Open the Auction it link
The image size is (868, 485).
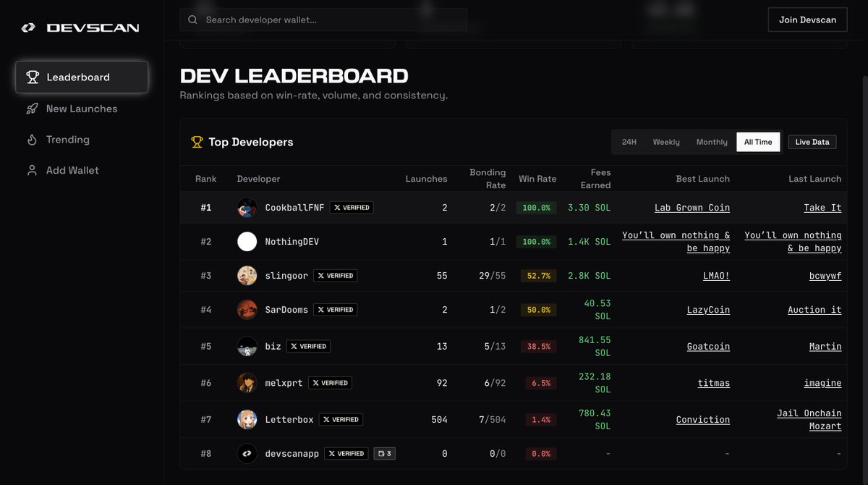(x=814, y=310)
